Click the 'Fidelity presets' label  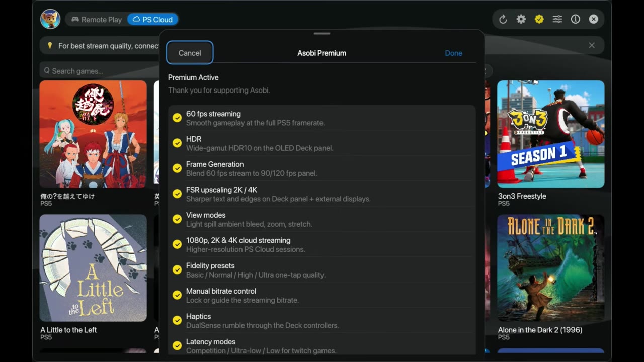pos(210,265)
